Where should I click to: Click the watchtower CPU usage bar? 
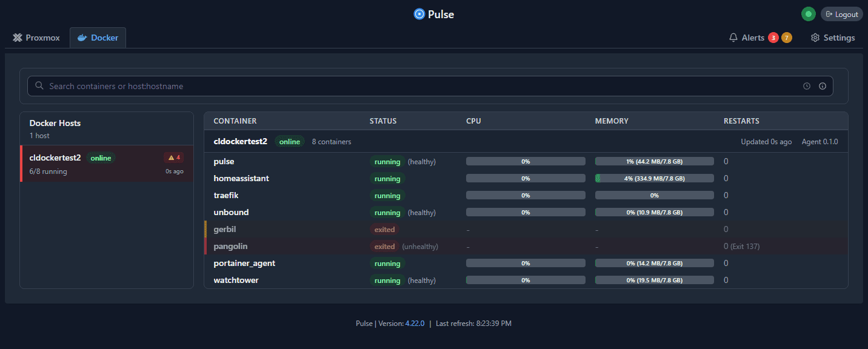point(526,281)
